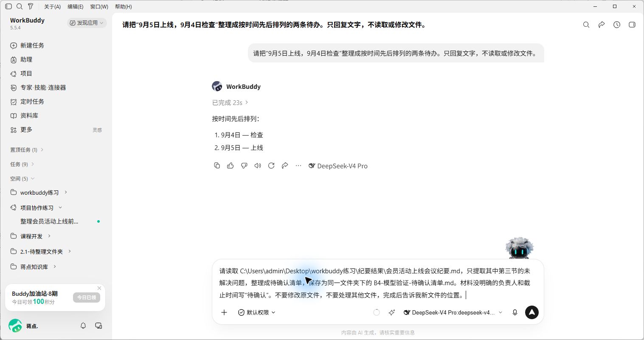Click the device screen icon beside bell
The height and width of the screenshot is (340, 644).
point(98,326)
